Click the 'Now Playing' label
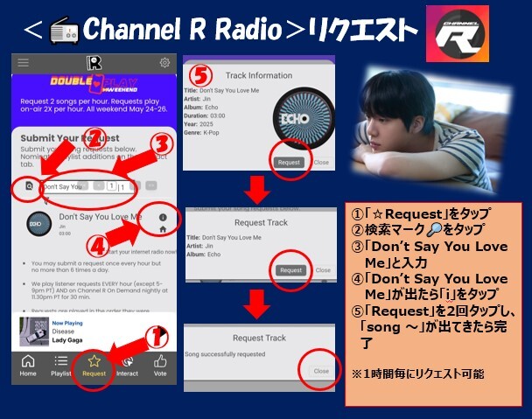This screenshot has height=419, width=532. click(x=67, y=323)
